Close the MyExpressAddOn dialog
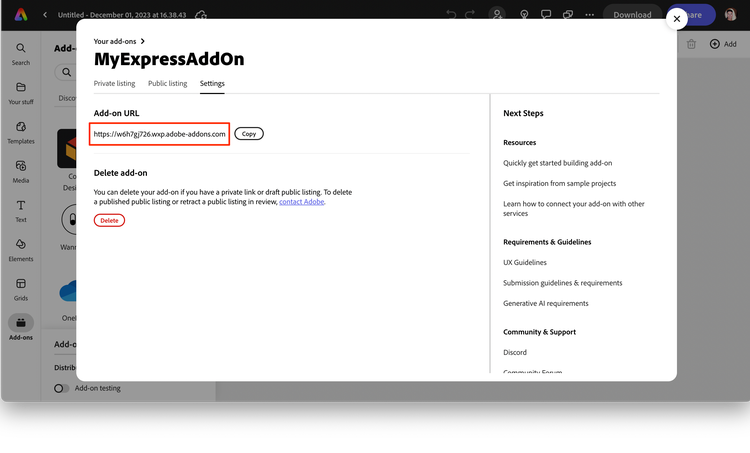This screenshot has width=750, height=453. point(677,19)
